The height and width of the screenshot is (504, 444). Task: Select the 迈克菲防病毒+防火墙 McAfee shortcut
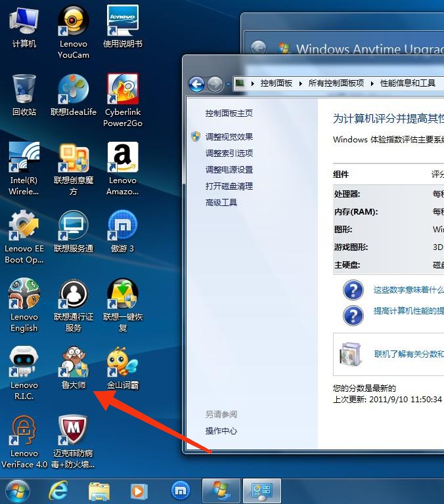pyautogui.click(x=74, y=442)
